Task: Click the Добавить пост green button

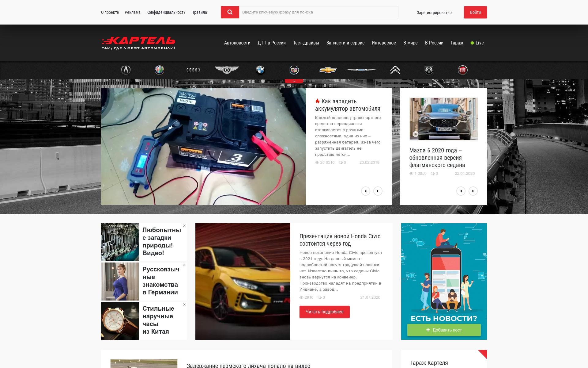Action: click(444, 330)
